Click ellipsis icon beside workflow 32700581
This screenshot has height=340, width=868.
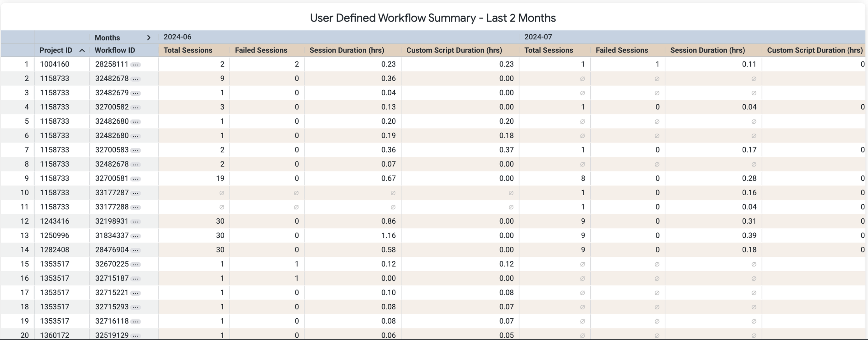point(135,179)
